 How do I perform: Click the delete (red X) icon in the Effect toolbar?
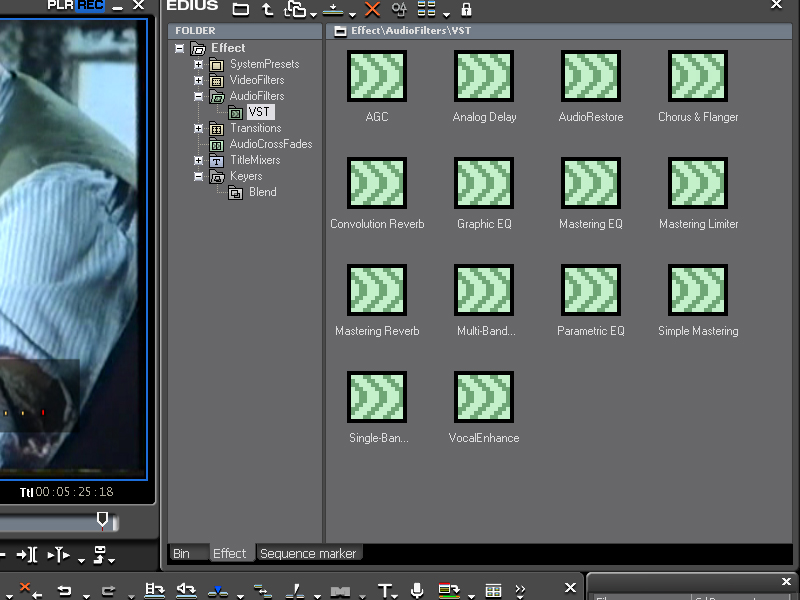pyautogui.click(x=372, y=10)
